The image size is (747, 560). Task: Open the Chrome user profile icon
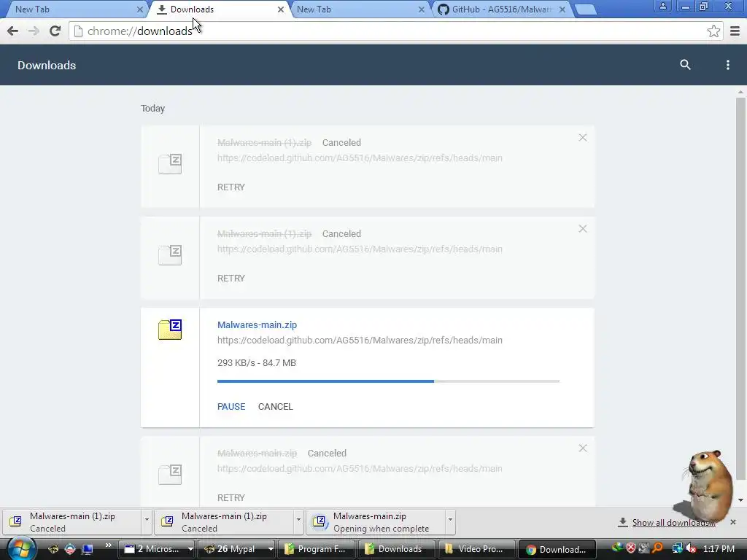[662, 6]
